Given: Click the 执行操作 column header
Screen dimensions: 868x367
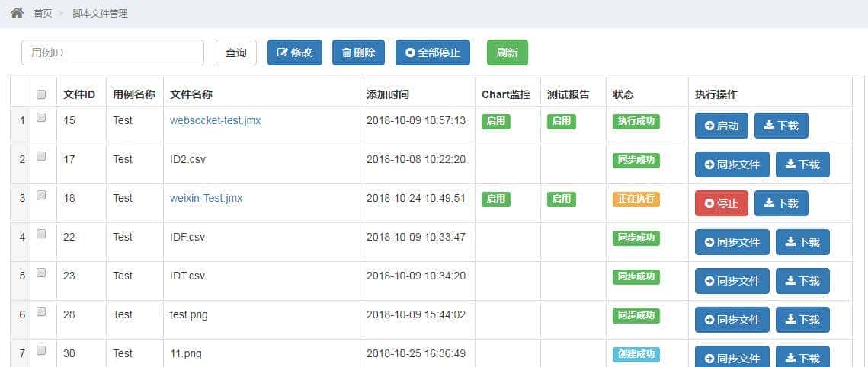Looking at the screenshot, I should tap(716, 94).
